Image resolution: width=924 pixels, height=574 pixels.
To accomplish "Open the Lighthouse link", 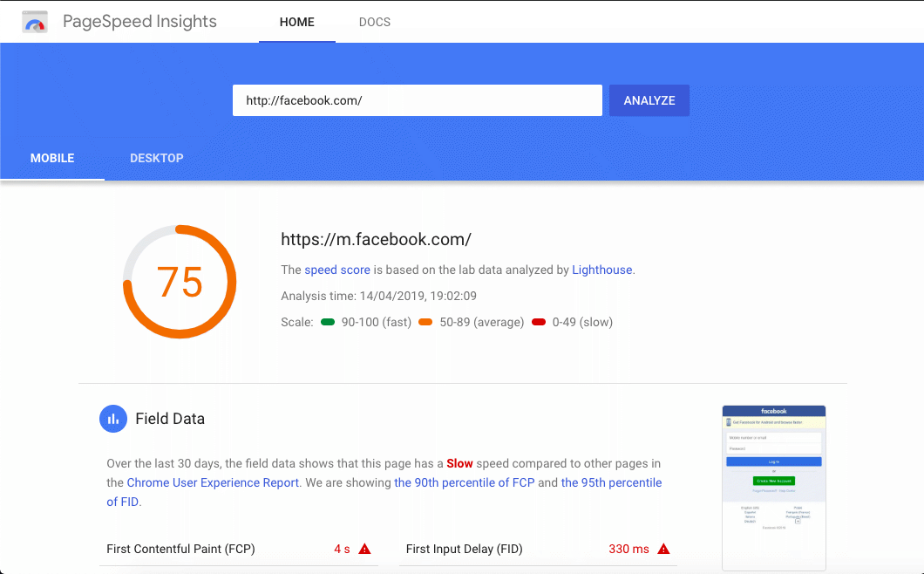I will (x=601, y=270).
